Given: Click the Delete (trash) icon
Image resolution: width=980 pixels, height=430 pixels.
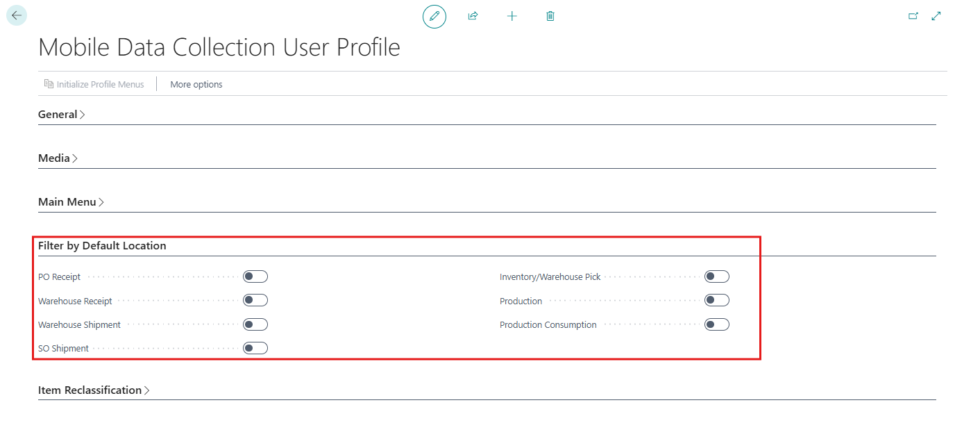Looking at the screenshot, I should (x=550, y=16).
